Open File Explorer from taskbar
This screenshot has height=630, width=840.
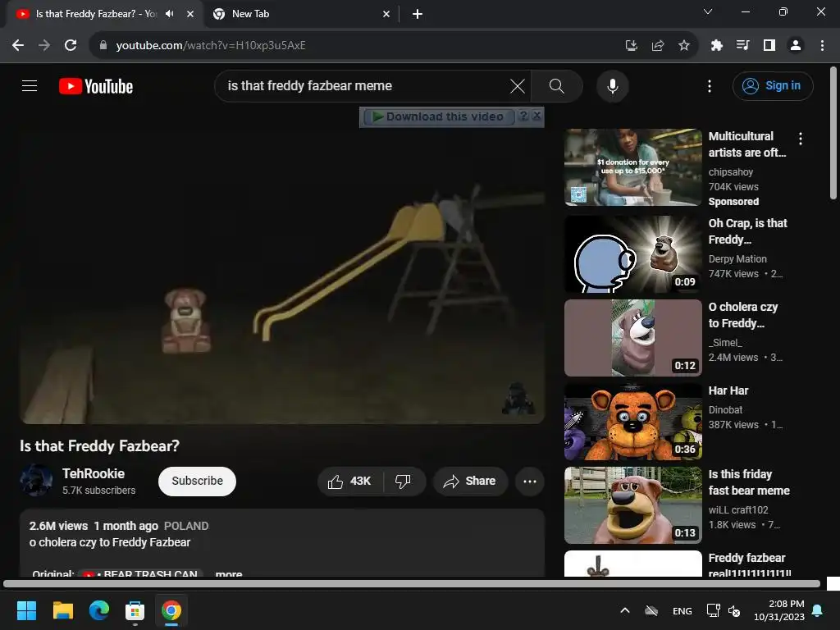coord(62,610)
